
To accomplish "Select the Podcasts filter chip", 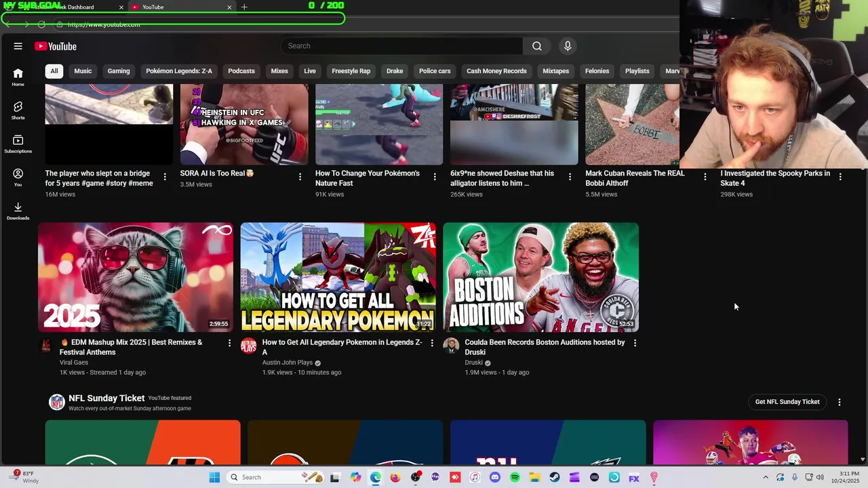I will coord(241,70).
